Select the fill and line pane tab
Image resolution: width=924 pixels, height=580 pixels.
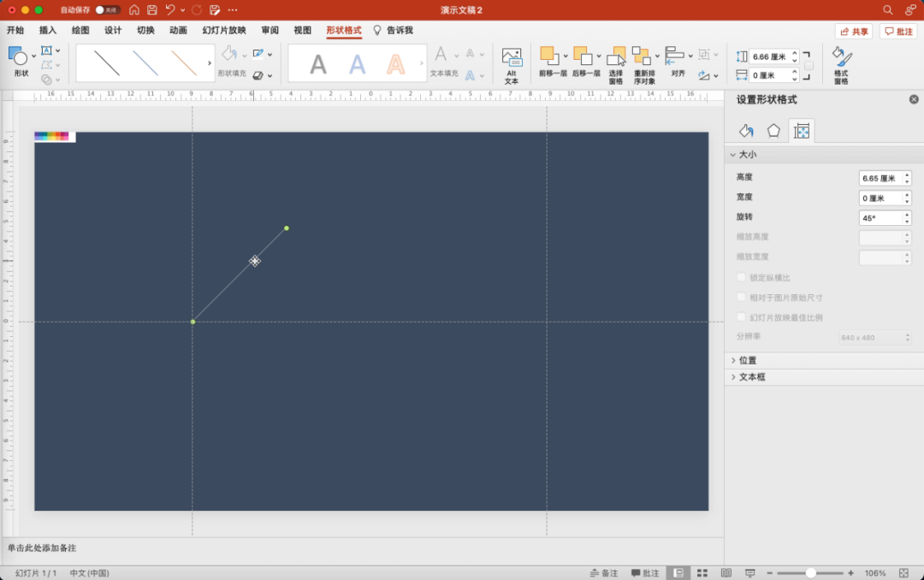pyautogui.click(x=746, y=131)
